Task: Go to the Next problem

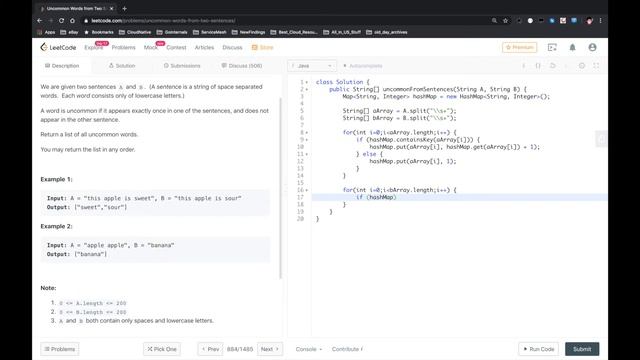Action: tap(270, 349)
